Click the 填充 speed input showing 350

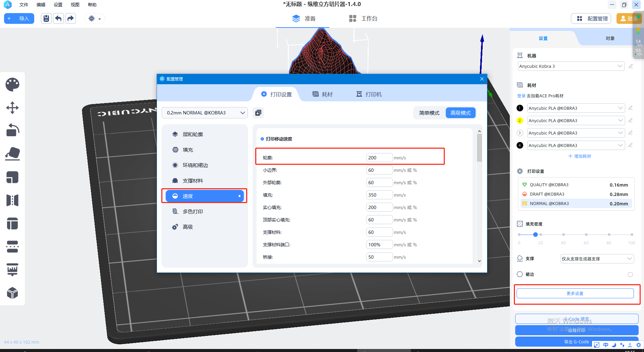[379, 195]
